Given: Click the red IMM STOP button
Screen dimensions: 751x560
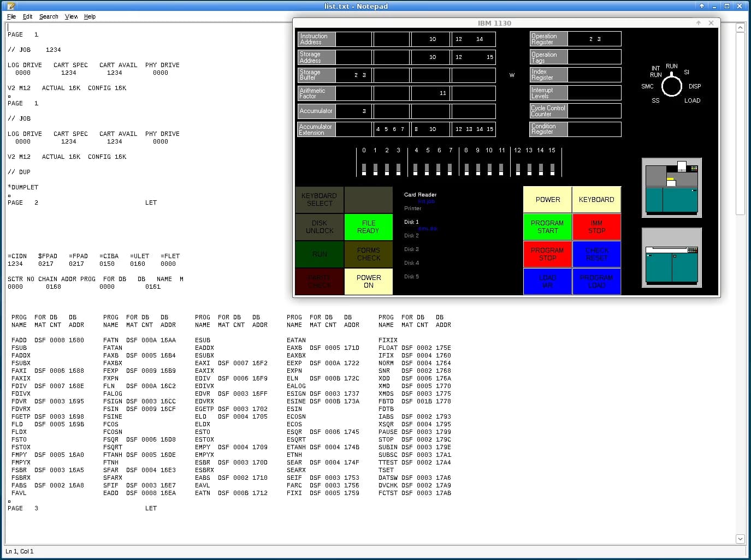Looking at the screenshot, I should 596,227.
